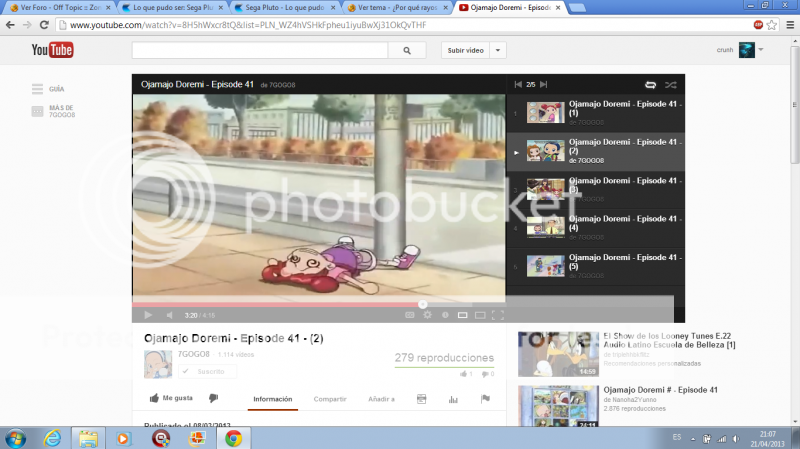Open the Chrome menu
Screen dimensions: 800x449
point(790,24)
